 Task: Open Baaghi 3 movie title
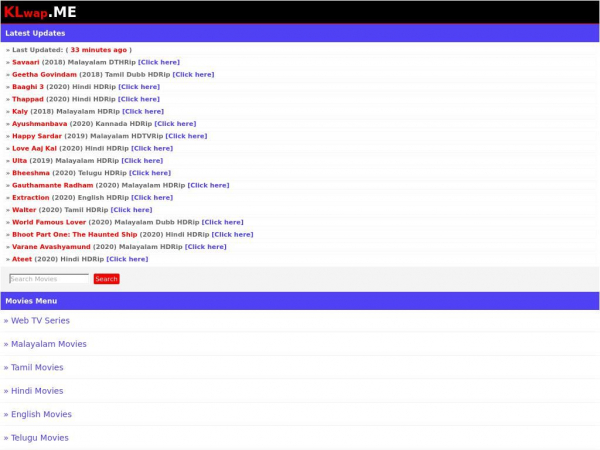coord(28,87)
